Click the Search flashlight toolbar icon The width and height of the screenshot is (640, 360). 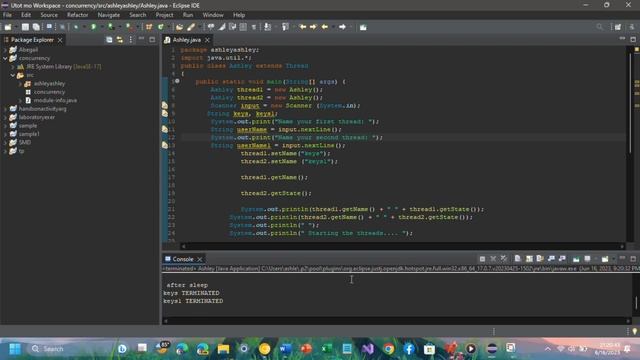[x=191, y=27]
